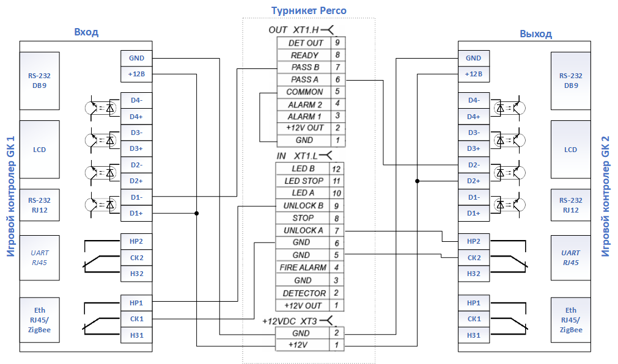Click the RS-232 RJ12 block on Вход controller

(x=39, y=205)
